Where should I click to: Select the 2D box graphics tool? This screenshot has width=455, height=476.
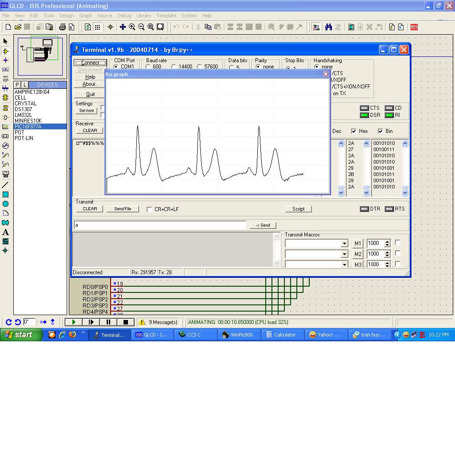pos(5,195)
